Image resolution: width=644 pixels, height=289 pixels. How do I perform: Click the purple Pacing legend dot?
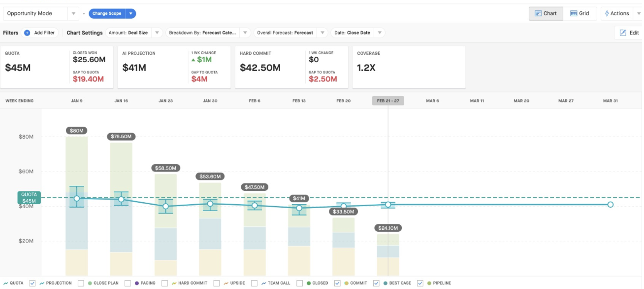click(136, 284)
